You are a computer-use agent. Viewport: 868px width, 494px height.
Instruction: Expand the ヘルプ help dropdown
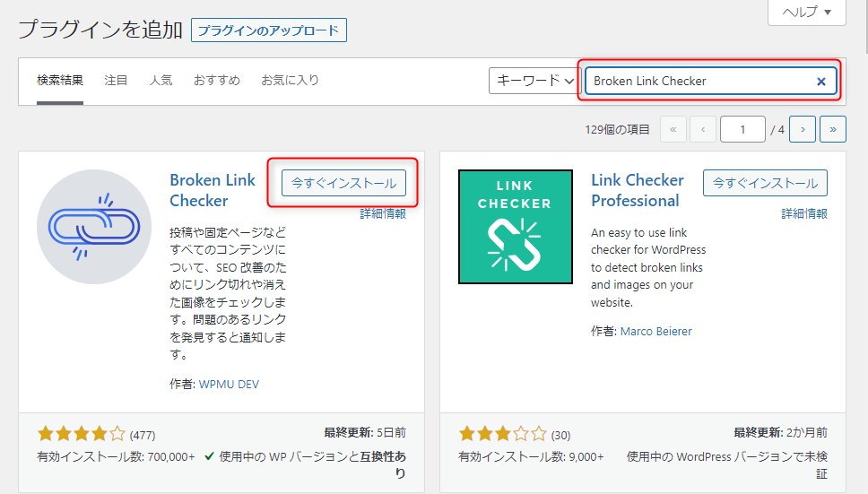pos(806,12)
